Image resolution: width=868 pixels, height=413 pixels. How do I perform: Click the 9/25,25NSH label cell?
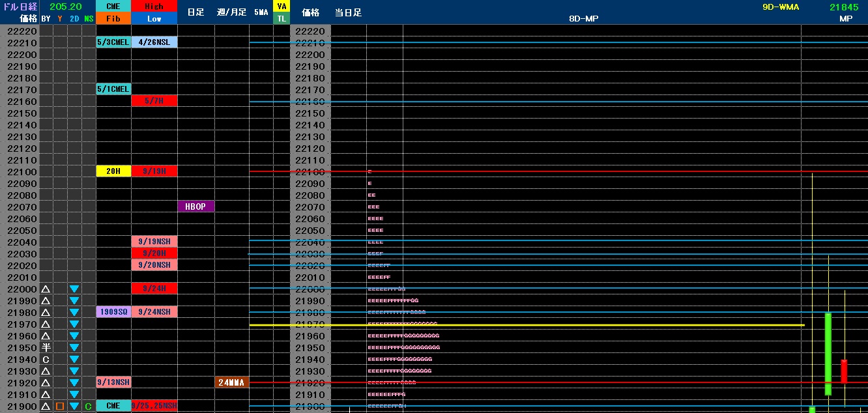tap(154, 406)
